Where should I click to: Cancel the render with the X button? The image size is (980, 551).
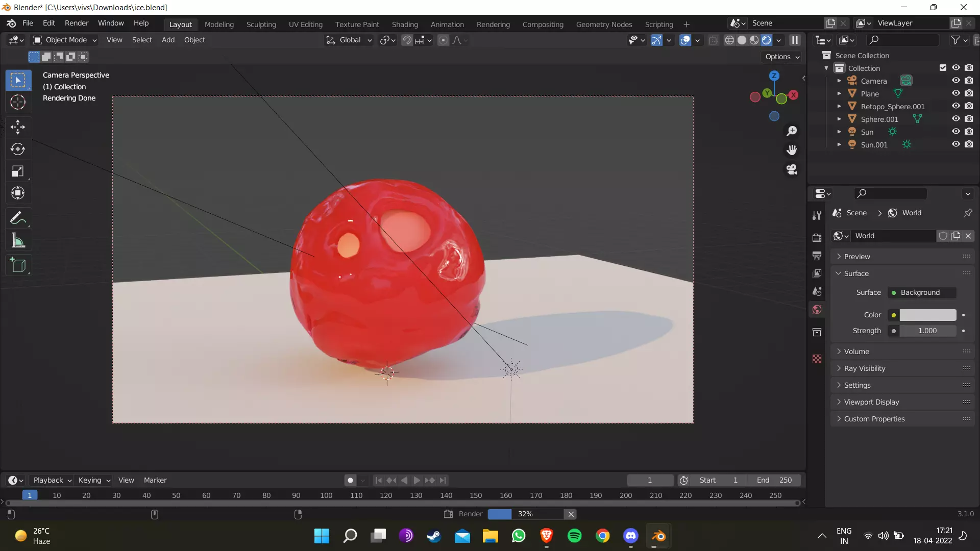click(571, 514)
